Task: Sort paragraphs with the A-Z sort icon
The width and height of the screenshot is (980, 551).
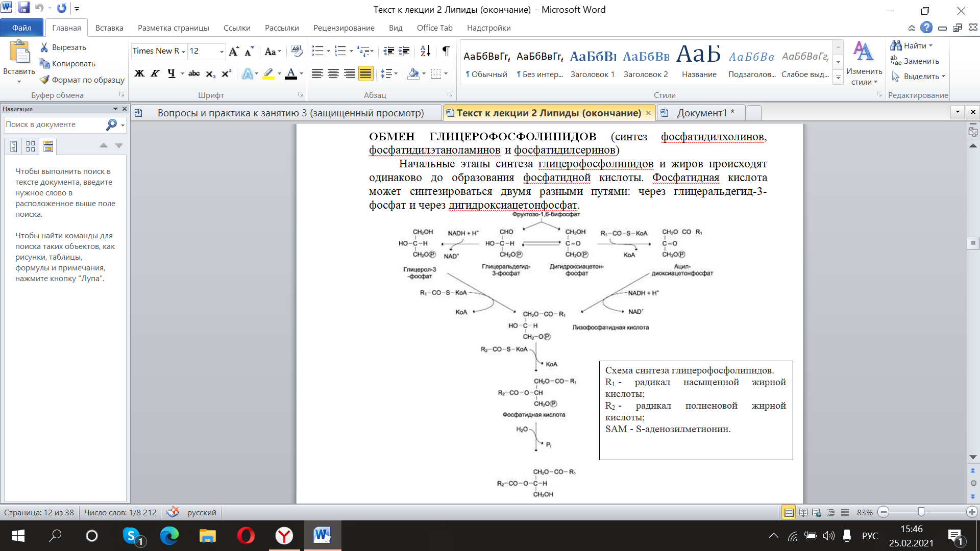Action: (425, 51)
